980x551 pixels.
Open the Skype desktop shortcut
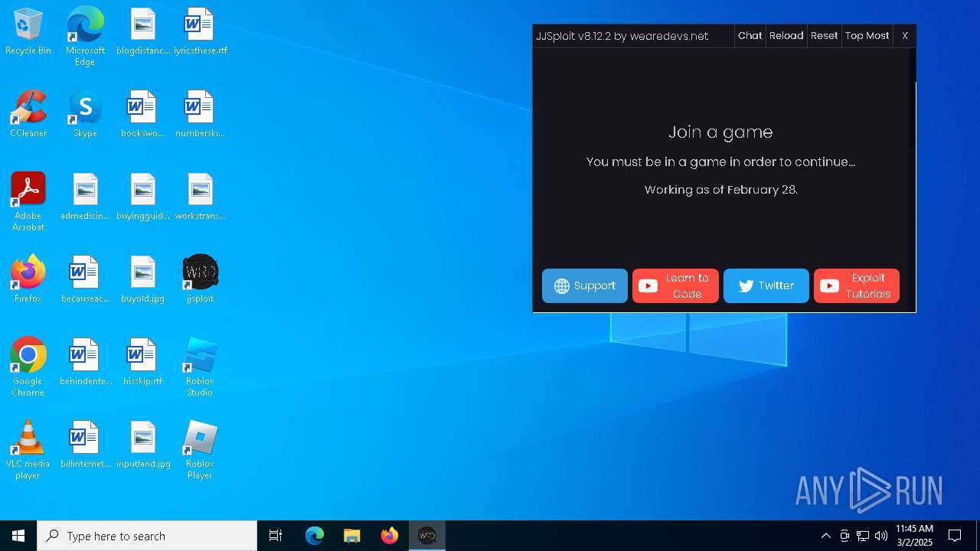85,115
